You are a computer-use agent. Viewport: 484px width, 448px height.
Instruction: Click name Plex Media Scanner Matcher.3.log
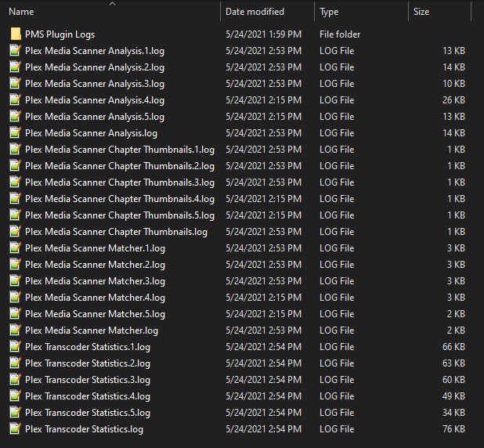[95, 281]
